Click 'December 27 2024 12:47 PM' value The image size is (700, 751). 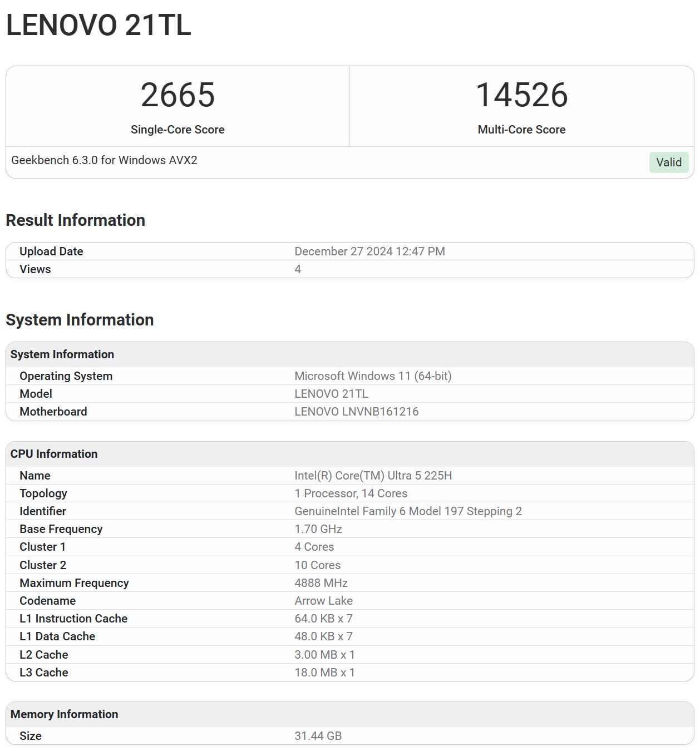pyautogui.click(x=369, y=251)
